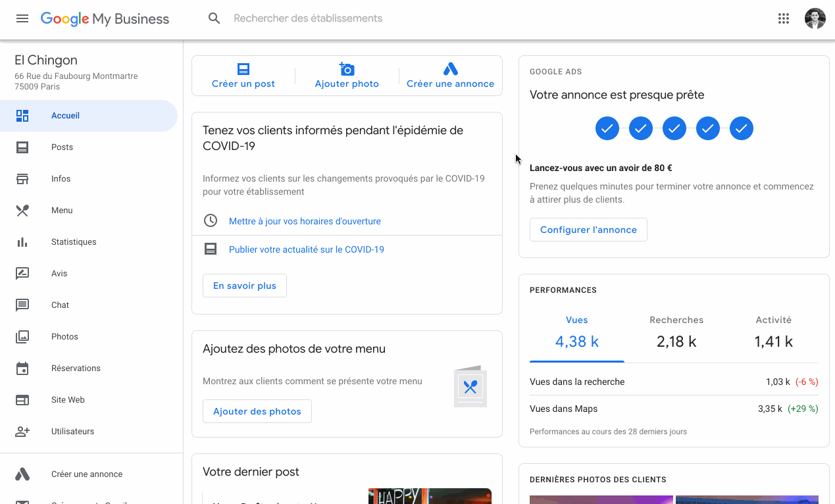835x504 pixels.
Task: Click the Ajouter photo label
Action: coord(347,84)
